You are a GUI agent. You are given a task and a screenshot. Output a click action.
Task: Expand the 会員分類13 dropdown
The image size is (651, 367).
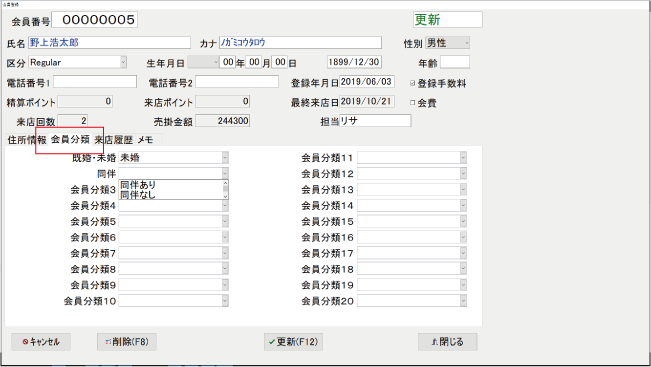463,189
